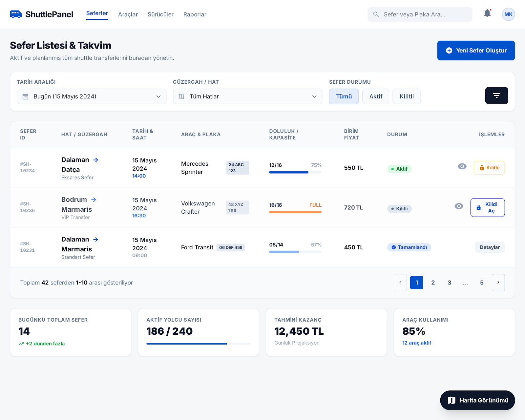Unlock the Bodrum–Marmaris trip with Kilidi Aç
Screen dimensions: 525x420
487,207
